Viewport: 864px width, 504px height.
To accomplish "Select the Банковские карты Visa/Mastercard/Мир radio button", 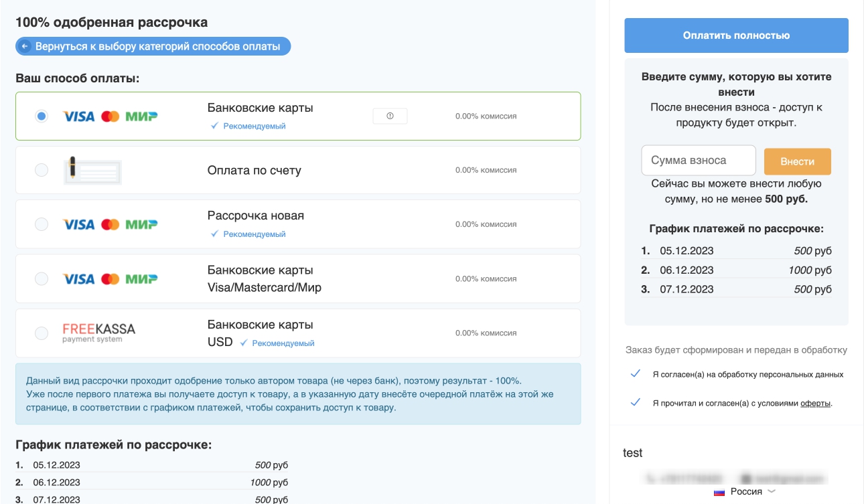I will 42,278.
